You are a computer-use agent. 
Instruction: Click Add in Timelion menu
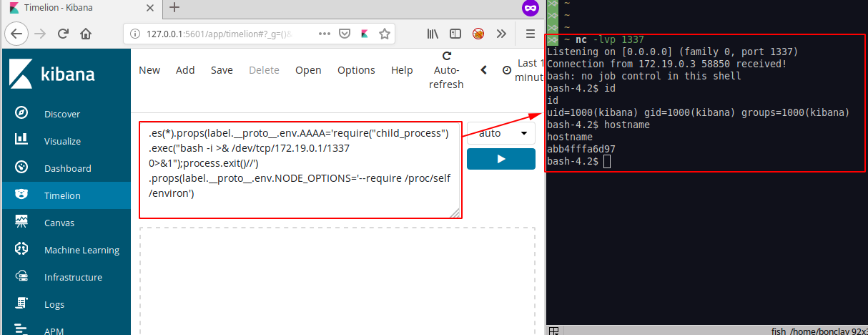(185, 70)
